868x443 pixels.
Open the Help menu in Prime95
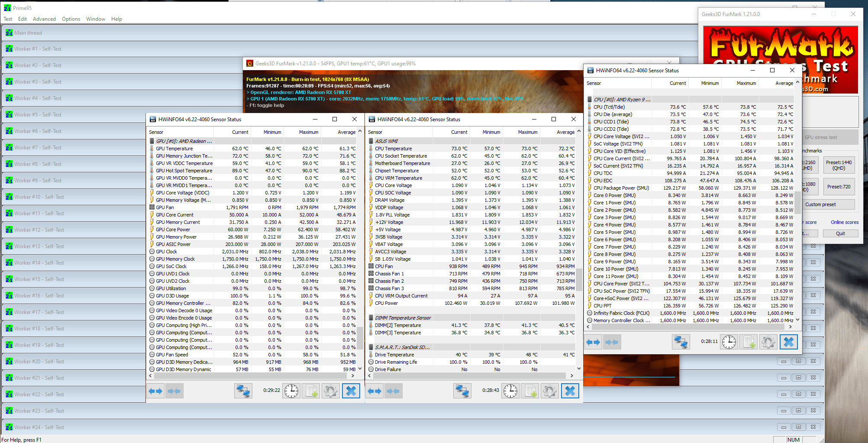coord(116,19)
